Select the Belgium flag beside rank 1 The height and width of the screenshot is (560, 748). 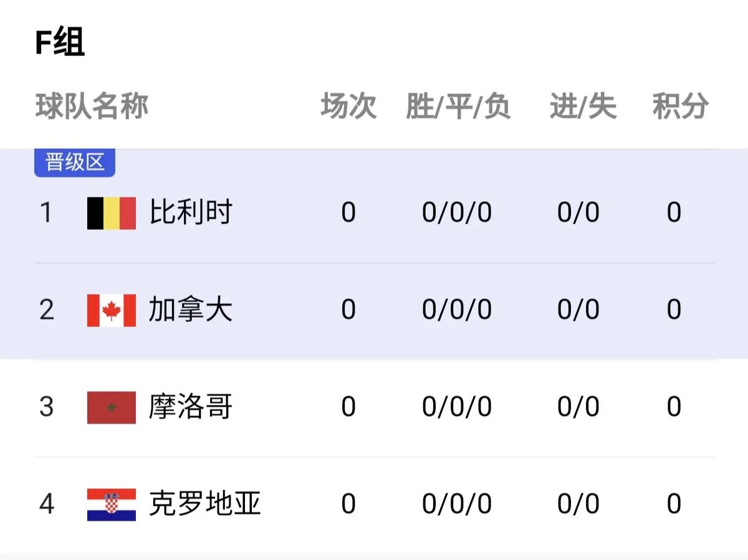[x=111, y=212]
